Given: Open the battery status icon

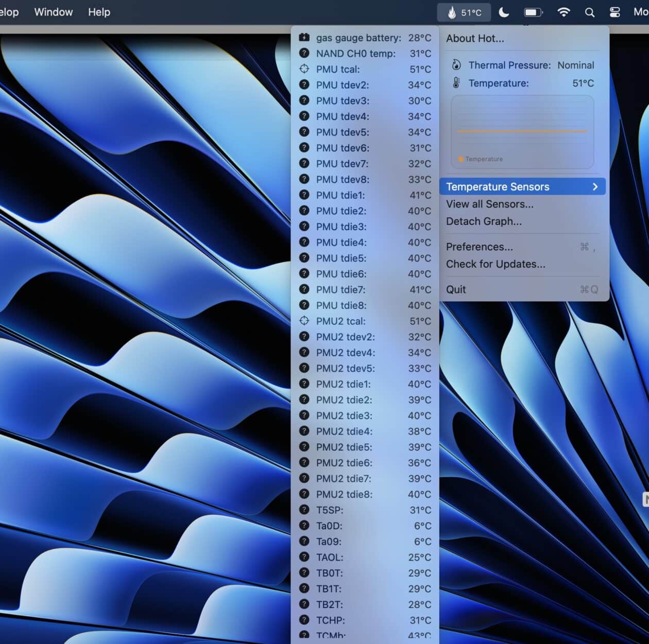Looking at the screenshot, I should pos(533,12).
